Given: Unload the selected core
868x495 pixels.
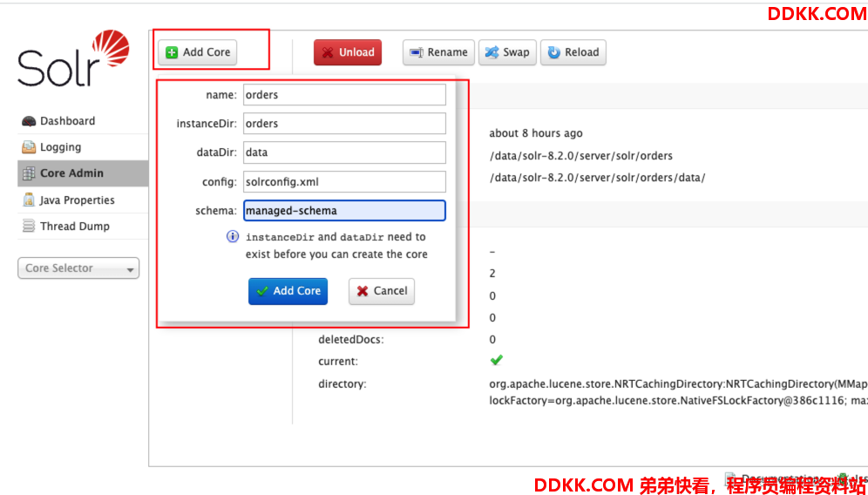Looking at the screenshot, I should pyautogui.click(x=348, y=52).
